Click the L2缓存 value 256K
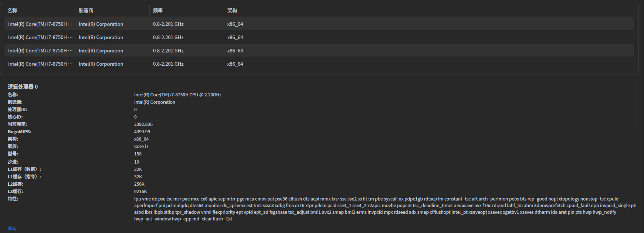The image size is (644, 233). [x=139, y=184]
